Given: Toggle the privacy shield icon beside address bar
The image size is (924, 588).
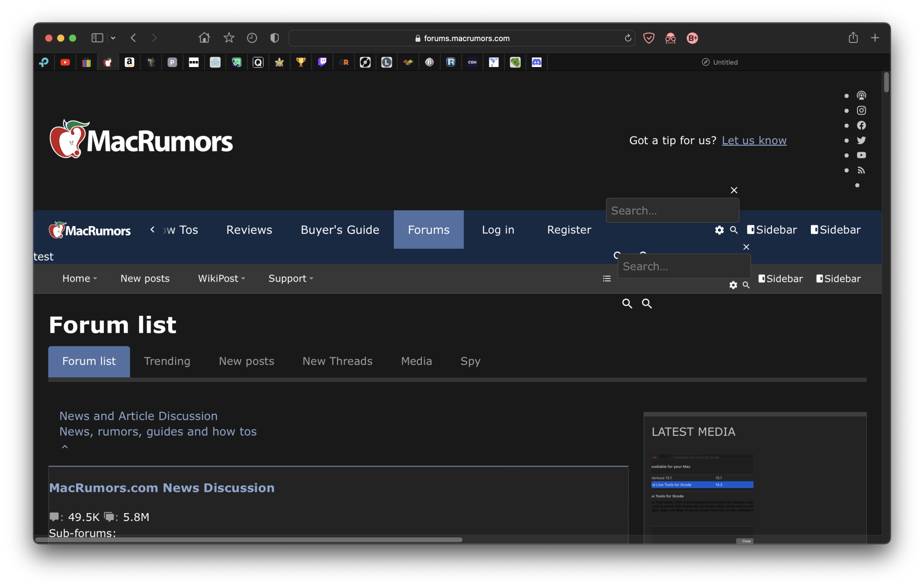Looking at the screenshot, I should click(x=274, y=38).
